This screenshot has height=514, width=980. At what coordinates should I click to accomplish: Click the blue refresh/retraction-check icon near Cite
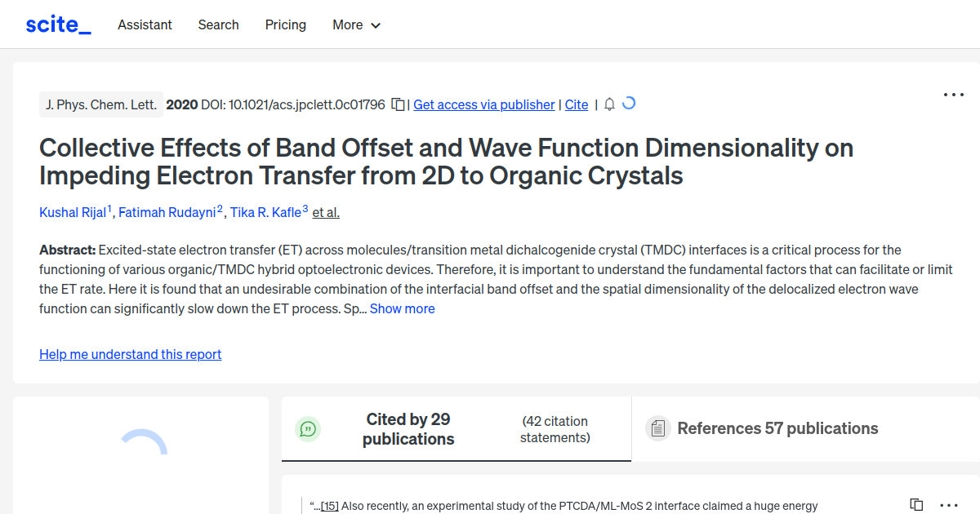629,104
